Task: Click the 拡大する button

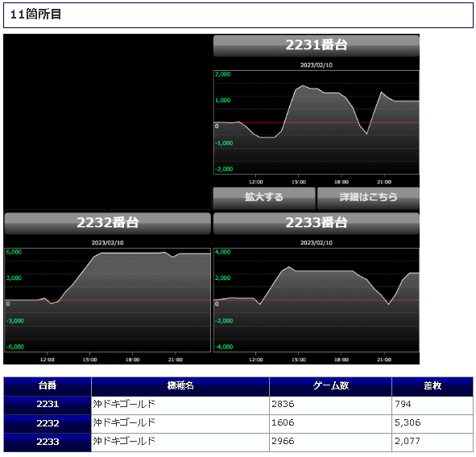Action: 264,198
